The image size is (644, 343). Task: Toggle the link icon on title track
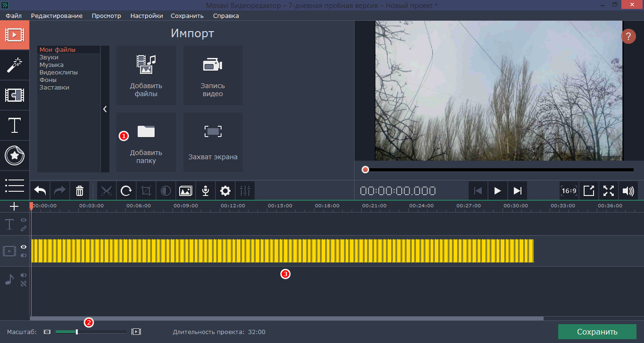[23, 229]
